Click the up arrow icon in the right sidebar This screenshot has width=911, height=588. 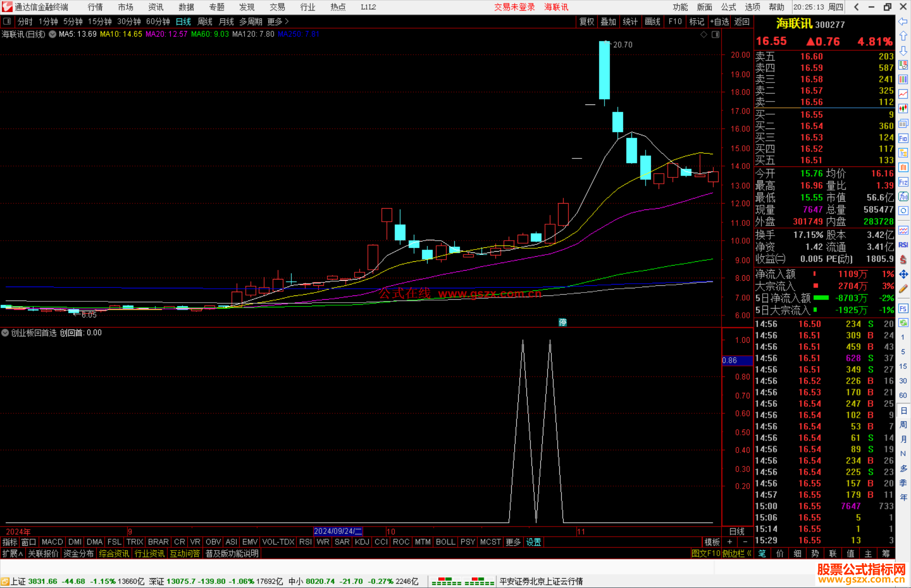pyautogui.click(x=903, y=36)
